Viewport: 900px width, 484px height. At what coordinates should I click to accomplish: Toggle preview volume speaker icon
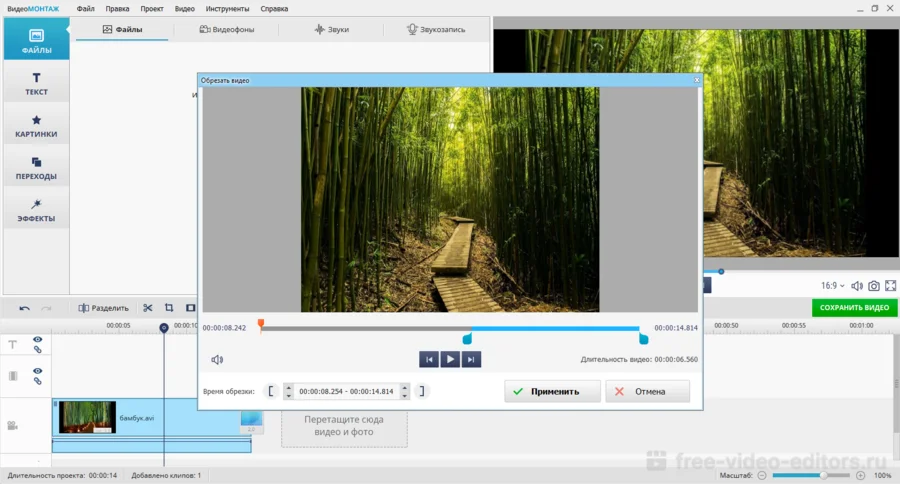coord(857,286)
